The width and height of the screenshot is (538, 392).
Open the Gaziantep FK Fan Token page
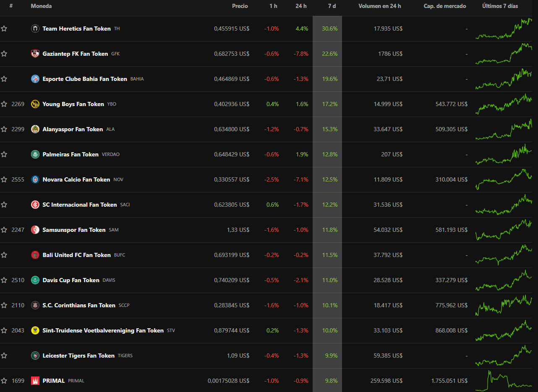(x=76, y=54)
